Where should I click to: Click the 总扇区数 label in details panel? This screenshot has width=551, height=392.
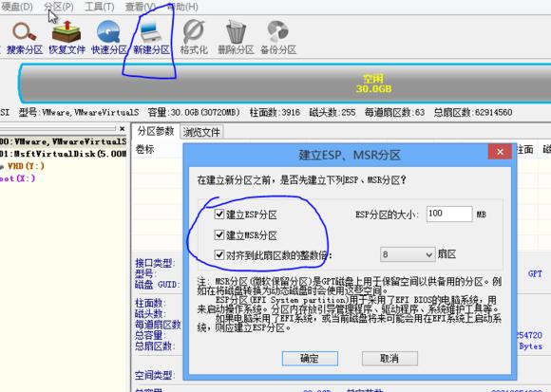[155, 346]
